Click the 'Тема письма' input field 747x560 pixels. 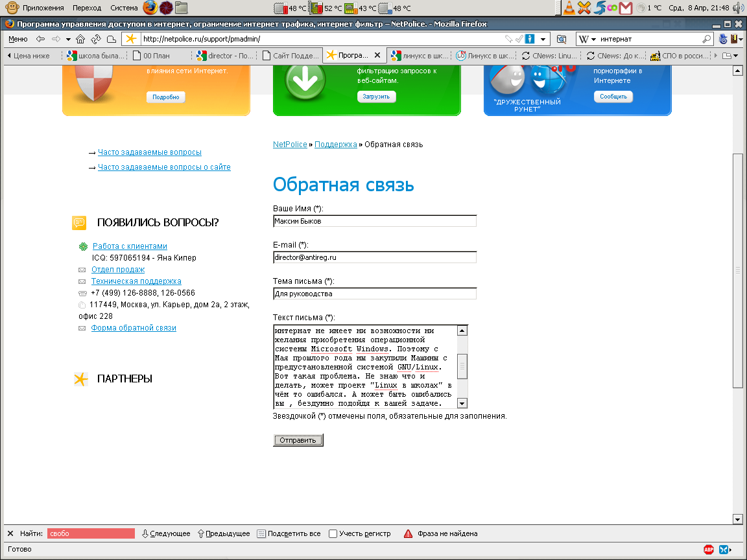tap(375, 294)
